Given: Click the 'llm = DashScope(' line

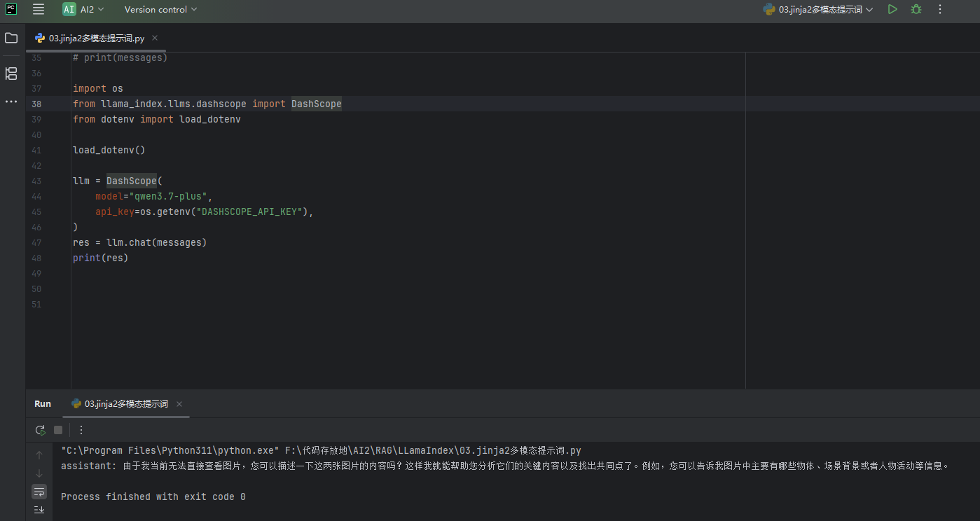Looking at the screenshot, I should (118, 181).
